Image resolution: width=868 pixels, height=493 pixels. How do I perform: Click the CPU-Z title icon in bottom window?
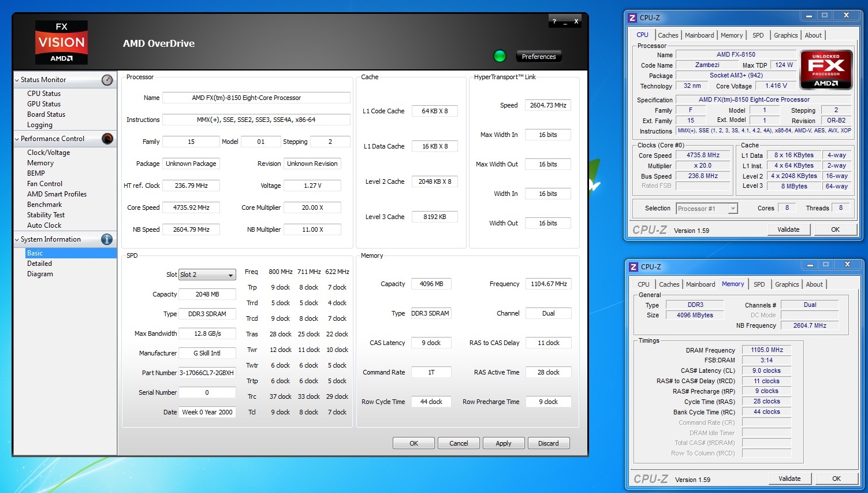pos(634,267)
